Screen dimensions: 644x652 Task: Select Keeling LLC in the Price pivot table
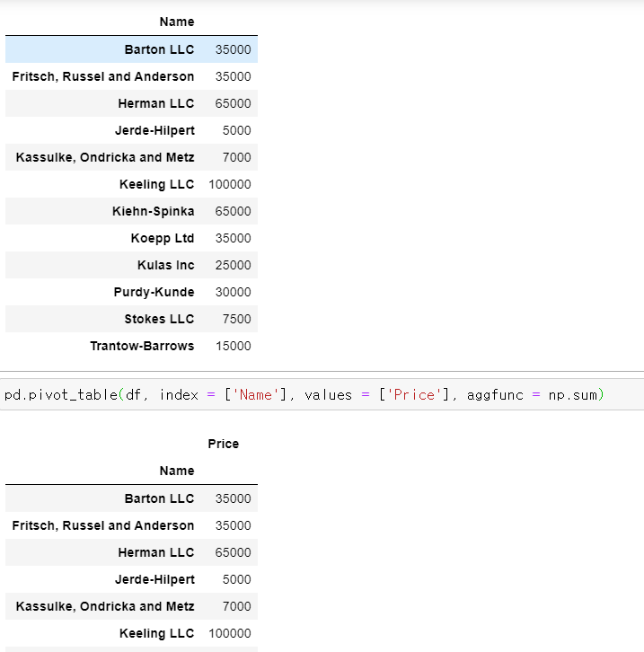tap(157, 633)
